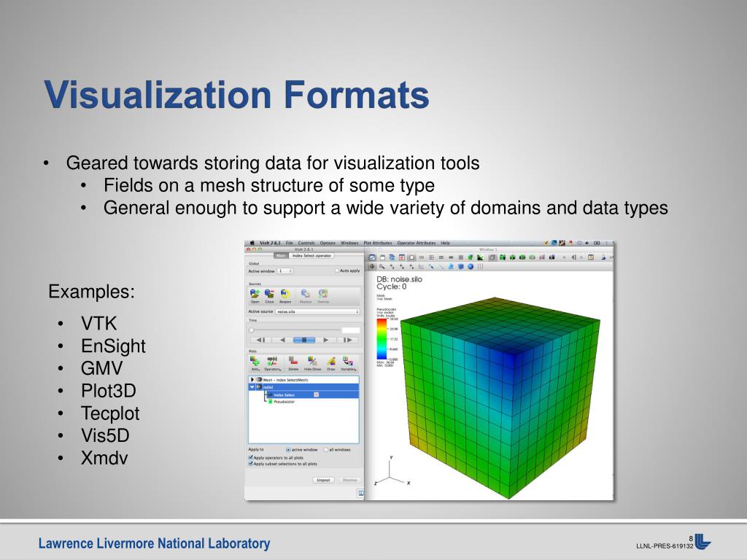Select the Pseudocolor plot entry
The image size is (747, 560).
coord(284,401)
